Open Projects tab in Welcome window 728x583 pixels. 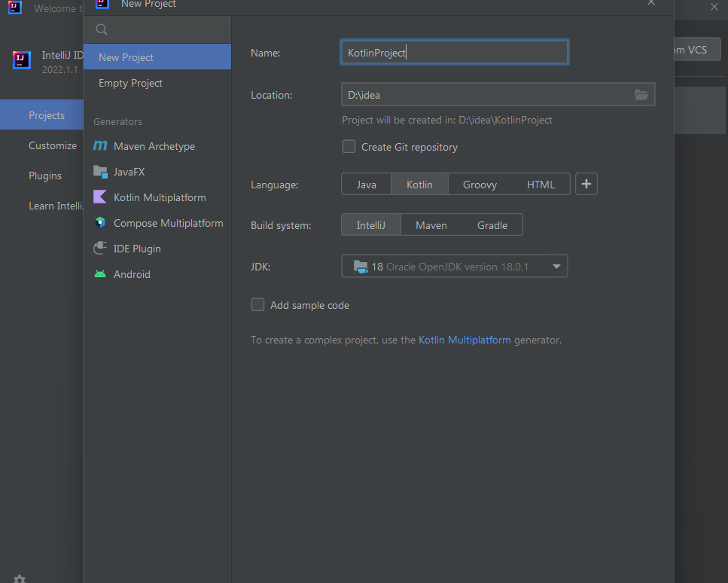click(42, 114)
